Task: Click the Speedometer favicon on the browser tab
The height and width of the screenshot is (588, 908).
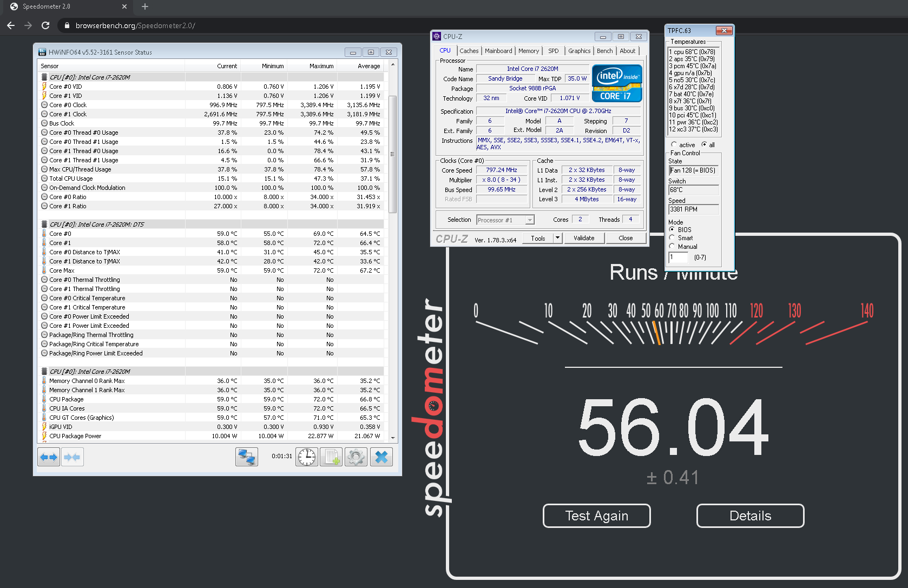Action: [x=14, y=6]
